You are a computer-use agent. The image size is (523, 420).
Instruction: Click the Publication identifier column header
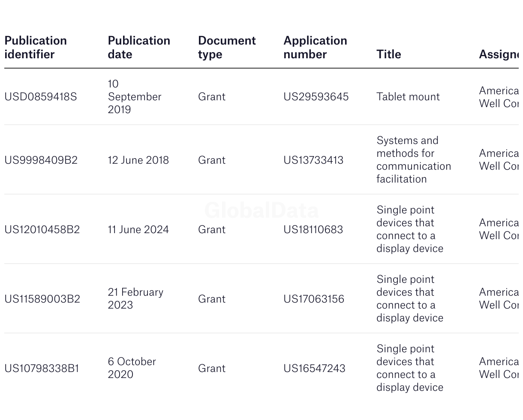pos(36,48)
